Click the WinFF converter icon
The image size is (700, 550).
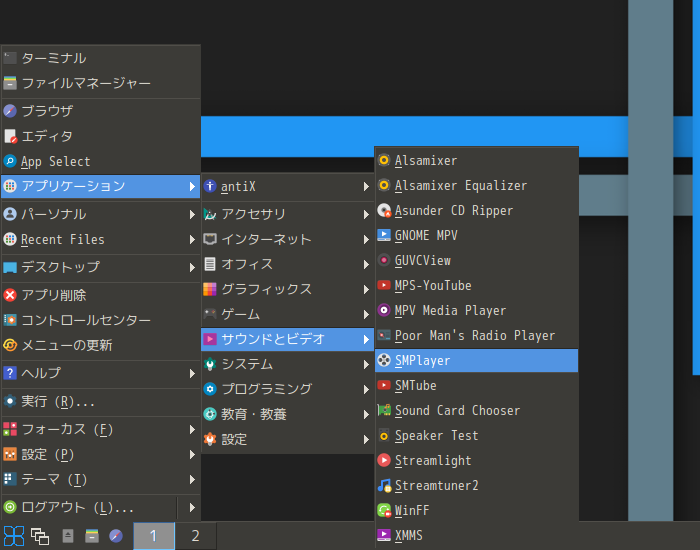[384, 510]
